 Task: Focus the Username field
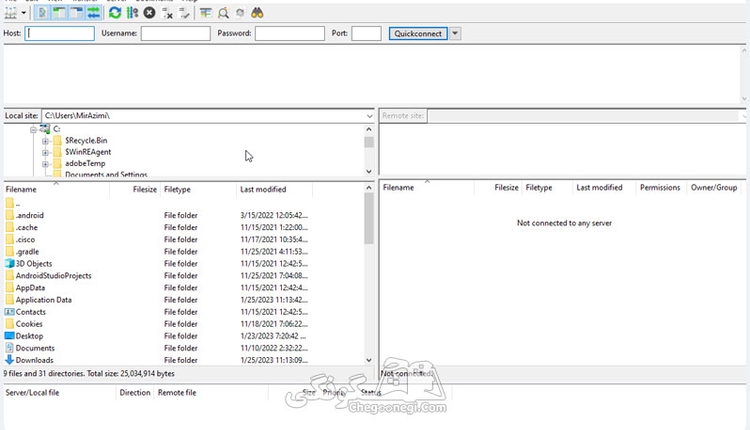(x=176, y=33)
